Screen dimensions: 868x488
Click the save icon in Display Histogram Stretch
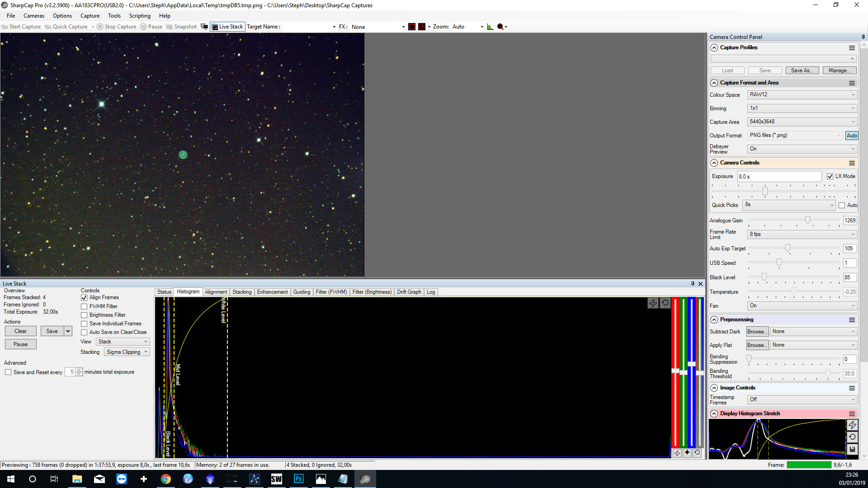point(852,449)
